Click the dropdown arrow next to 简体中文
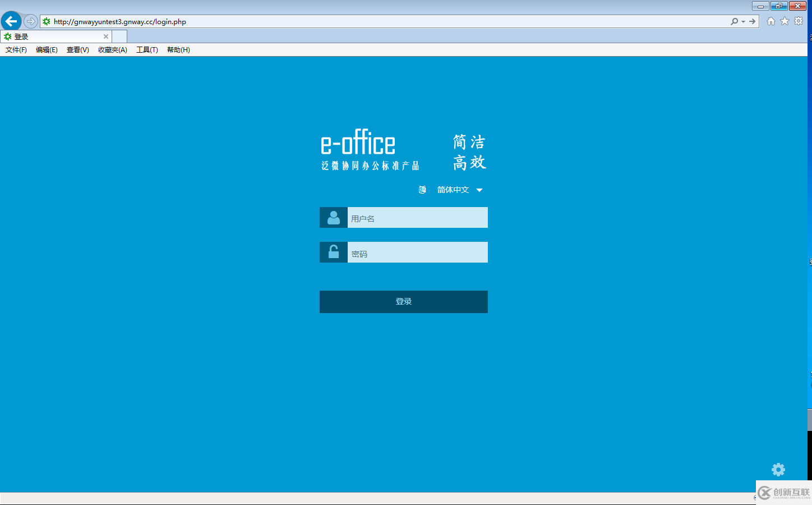Viewport: 812px width, 505px height. pos(479,190)
